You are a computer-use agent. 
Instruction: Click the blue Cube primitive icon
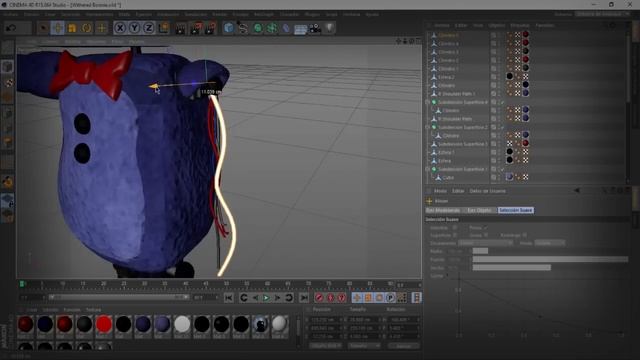pos(229,28)
